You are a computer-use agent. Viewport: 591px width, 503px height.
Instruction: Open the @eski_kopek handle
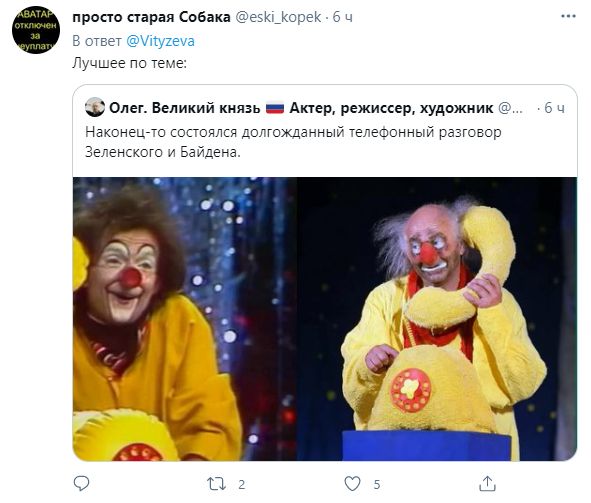pyautogui.click(x=278, y=17)
